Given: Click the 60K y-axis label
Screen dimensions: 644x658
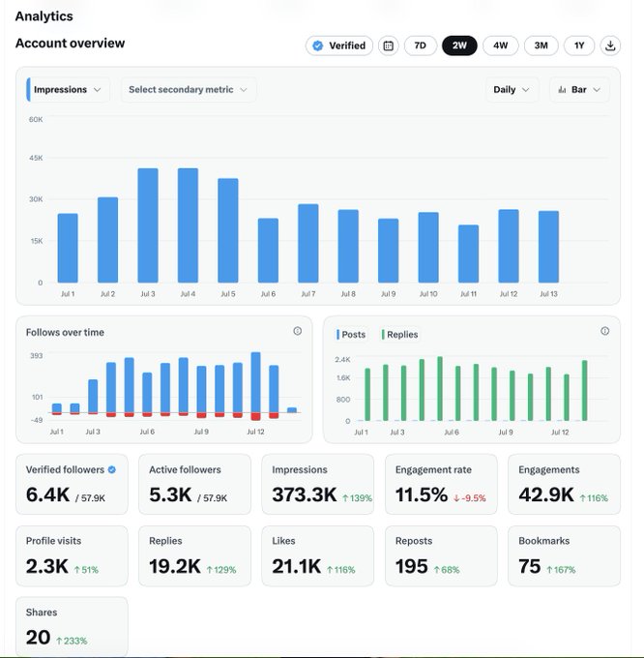Looking at the screenshot, I should pos(36,120).
